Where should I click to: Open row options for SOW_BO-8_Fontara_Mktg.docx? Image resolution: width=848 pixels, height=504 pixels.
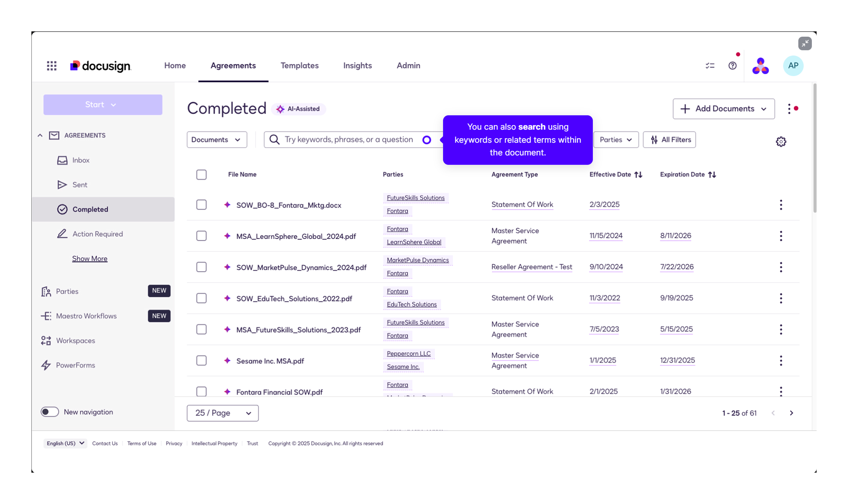[x=781, y=205]
